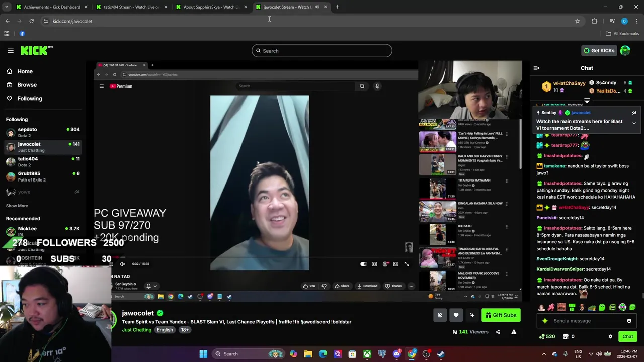Viewport: 644px width, 362px height.
Task: Open Chrome three-dot menu
Action: click(636, 21)
